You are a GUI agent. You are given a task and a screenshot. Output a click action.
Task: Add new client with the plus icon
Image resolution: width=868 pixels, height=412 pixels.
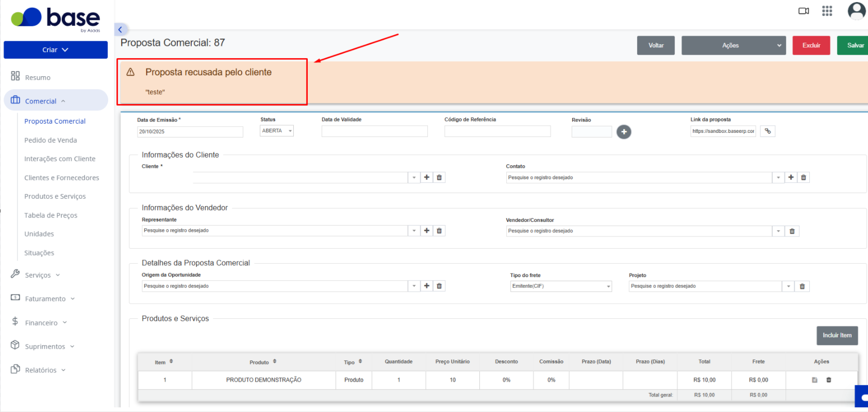tap(427, 177)
